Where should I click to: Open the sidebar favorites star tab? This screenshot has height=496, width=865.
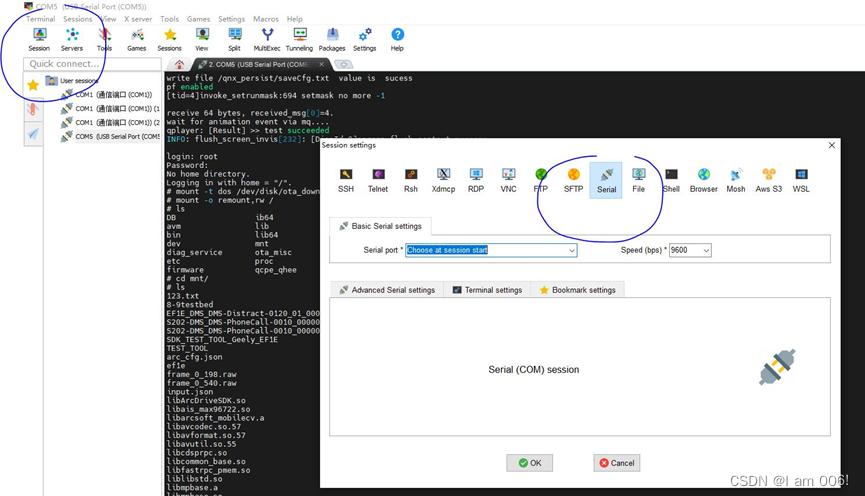tap(33, 85)
